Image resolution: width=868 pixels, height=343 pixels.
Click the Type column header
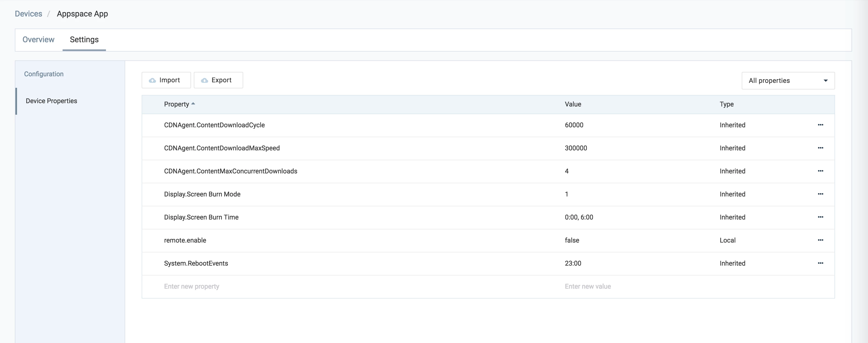point(726,104)
